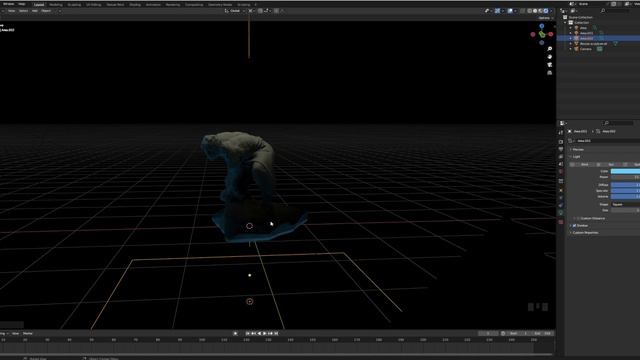Toggle proportional editing in viewport header
The width and height of the screenshot is (640, 360).
click(x=276, y=11)
